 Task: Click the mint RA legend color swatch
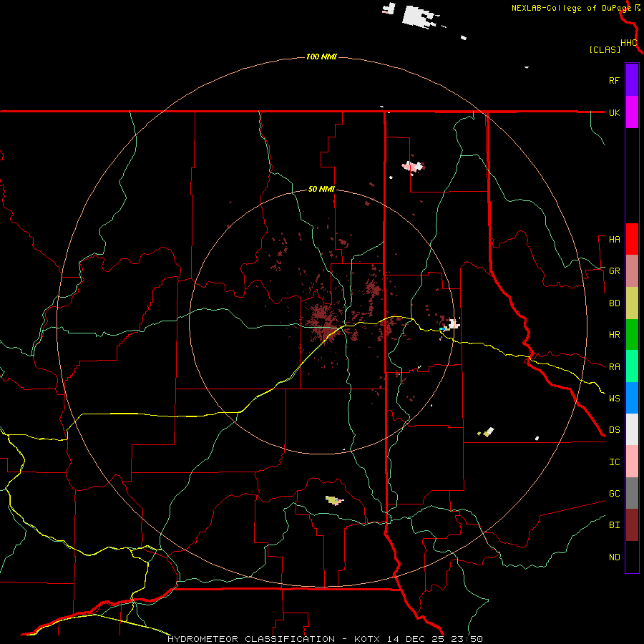pyautogui.click(x=632, y=366)
